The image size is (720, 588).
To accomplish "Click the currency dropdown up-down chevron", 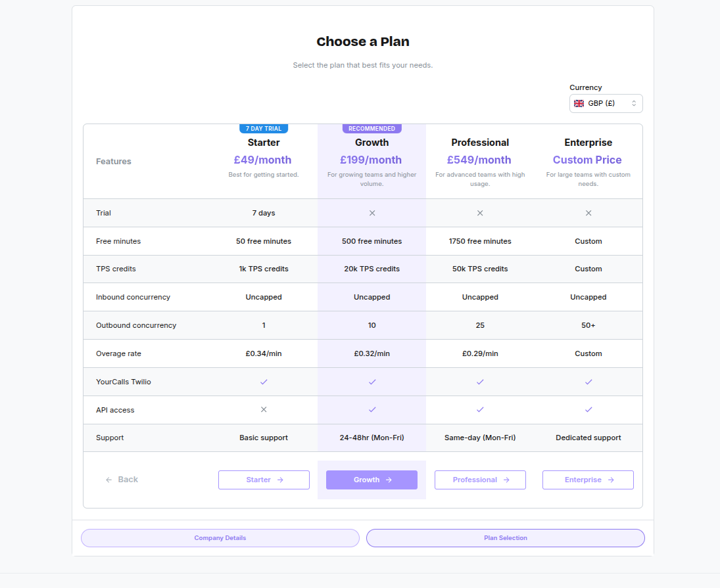I will coord(634,103).
